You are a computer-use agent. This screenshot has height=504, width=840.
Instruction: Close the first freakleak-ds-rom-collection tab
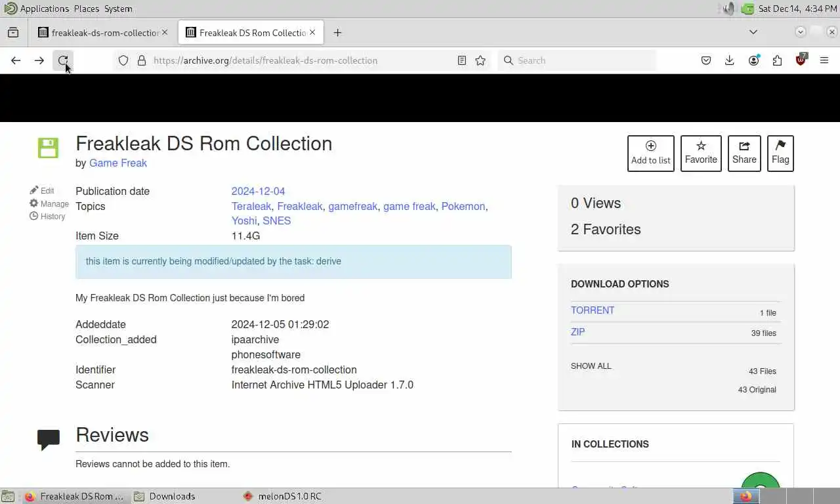(165, 32)
